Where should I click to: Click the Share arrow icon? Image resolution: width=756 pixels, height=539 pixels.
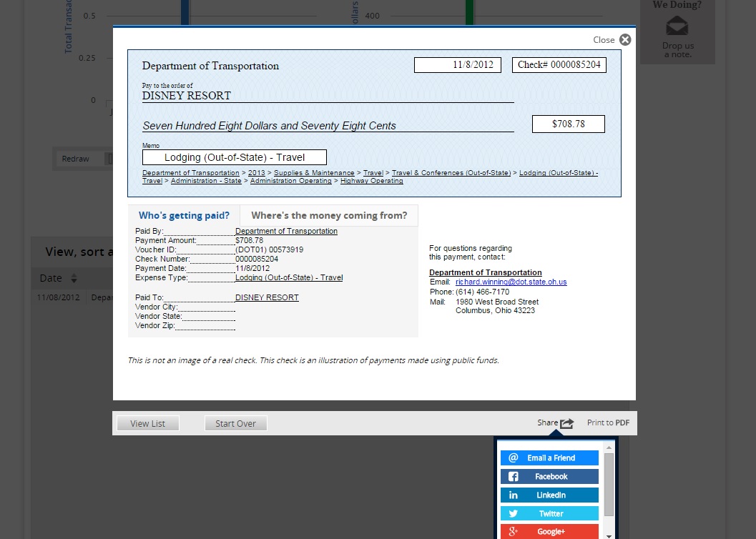566,423
